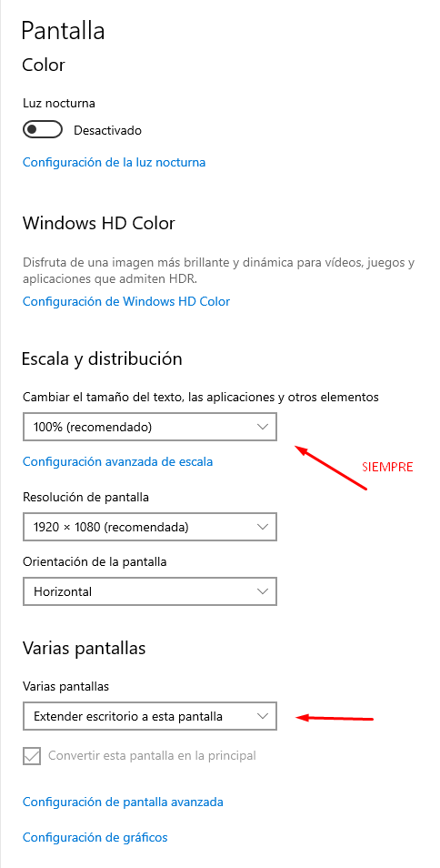Image resolution: width=440 pixels, height=868 pixels.
Task: Click the chevron in Varias pantallas combo box
Action: 263,716
